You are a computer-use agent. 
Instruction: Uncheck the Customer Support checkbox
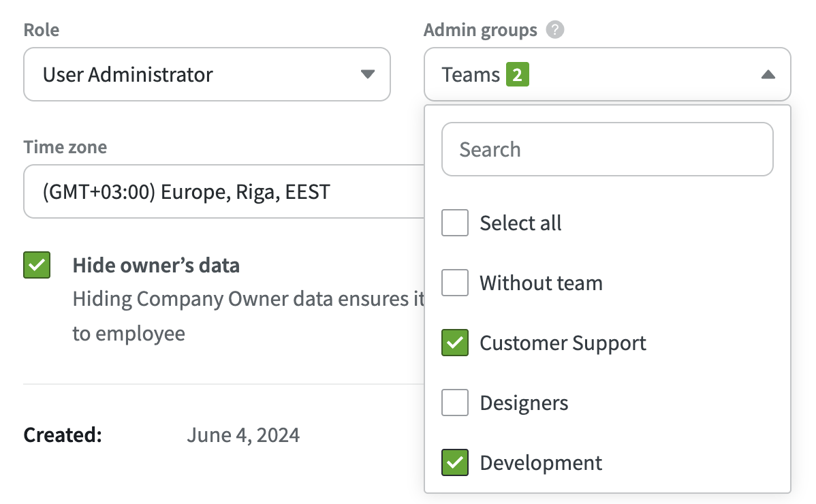coord(455,343)
